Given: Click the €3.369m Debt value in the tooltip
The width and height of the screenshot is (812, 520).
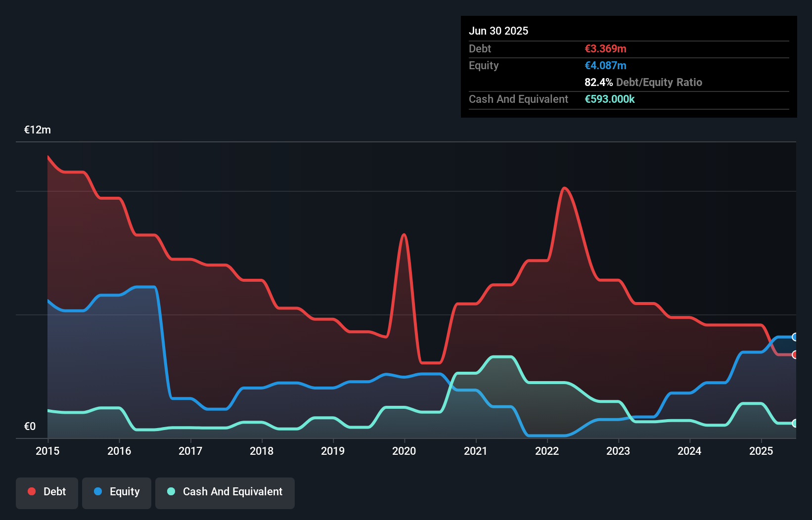Looking at the screenshot, I should 605,48.
